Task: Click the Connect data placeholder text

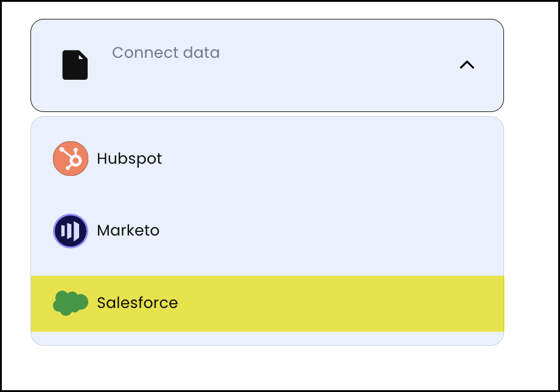Action: coord(166,53)
